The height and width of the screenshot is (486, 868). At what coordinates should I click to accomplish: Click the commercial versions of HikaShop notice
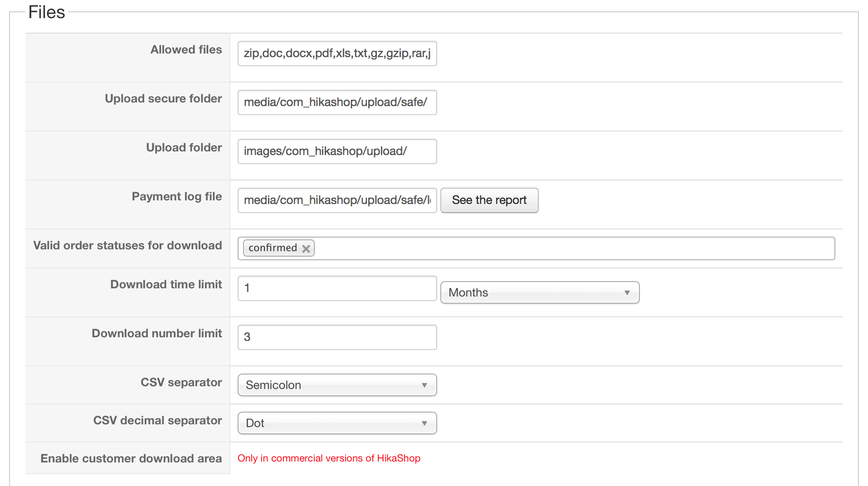pyautogui.click(x=329, y=458)
